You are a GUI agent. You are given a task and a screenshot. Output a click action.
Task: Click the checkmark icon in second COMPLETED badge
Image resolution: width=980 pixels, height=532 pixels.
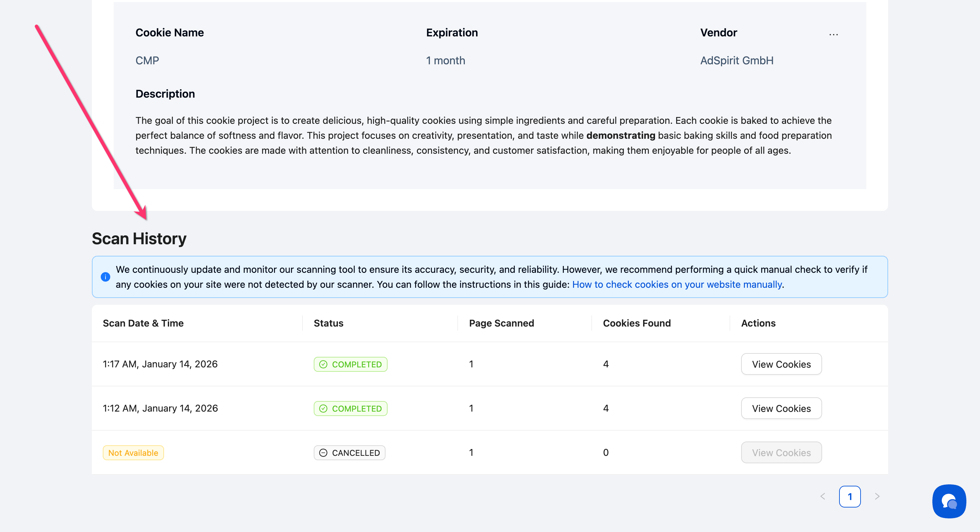323,409
